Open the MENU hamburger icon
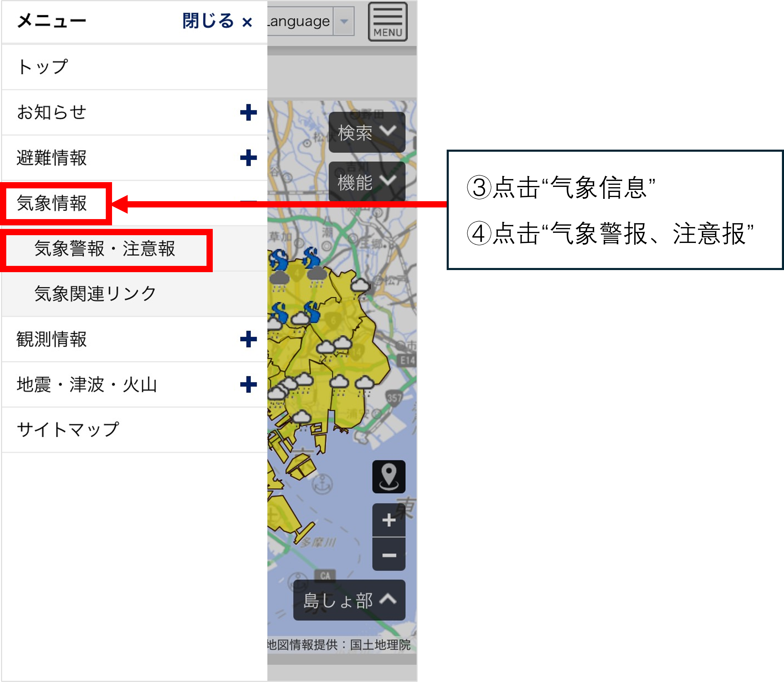This screenshot has width=784, height=682. pyautogui.click(x=387, y=22)
